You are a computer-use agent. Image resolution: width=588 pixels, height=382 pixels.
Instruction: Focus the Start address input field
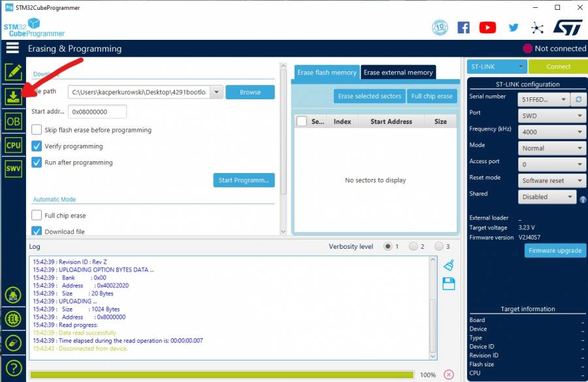(x=97, y=112)
